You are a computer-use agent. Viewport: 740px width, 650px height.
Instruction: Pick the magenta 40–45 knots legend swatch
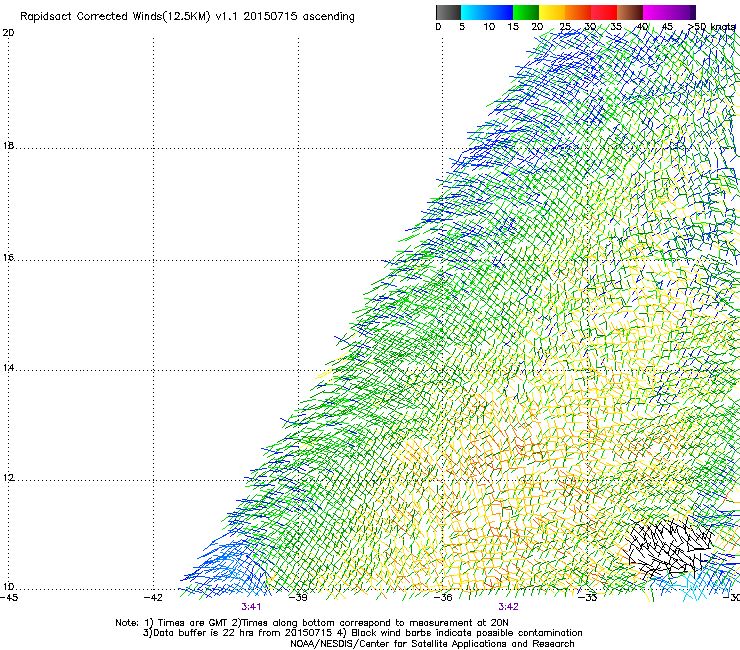pos(656,12)
